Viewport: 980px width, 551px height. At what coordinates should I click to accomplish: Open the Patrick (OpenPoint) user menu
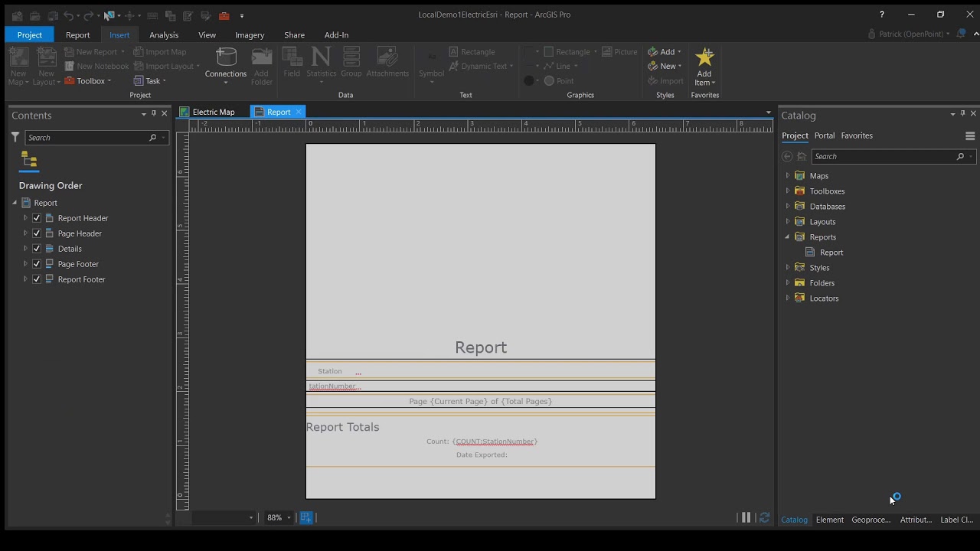pyautogui.click(x=909, y=34)
